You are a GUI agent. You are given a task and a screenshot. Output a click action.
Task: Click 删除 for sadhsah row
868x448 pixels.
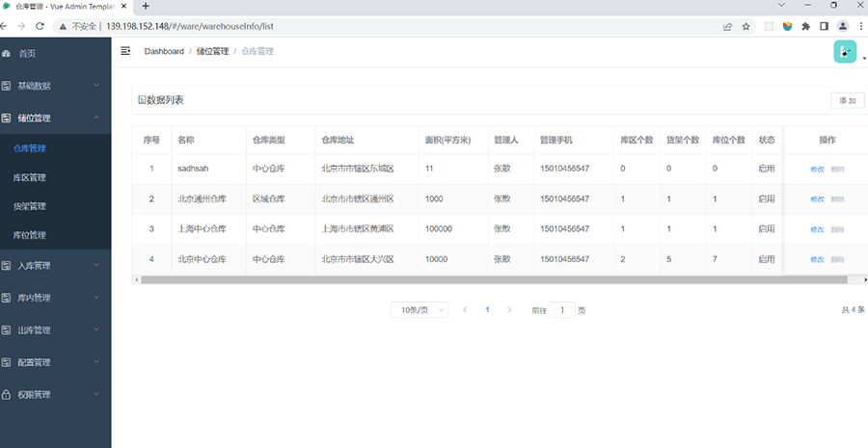[x=837, y=170]
